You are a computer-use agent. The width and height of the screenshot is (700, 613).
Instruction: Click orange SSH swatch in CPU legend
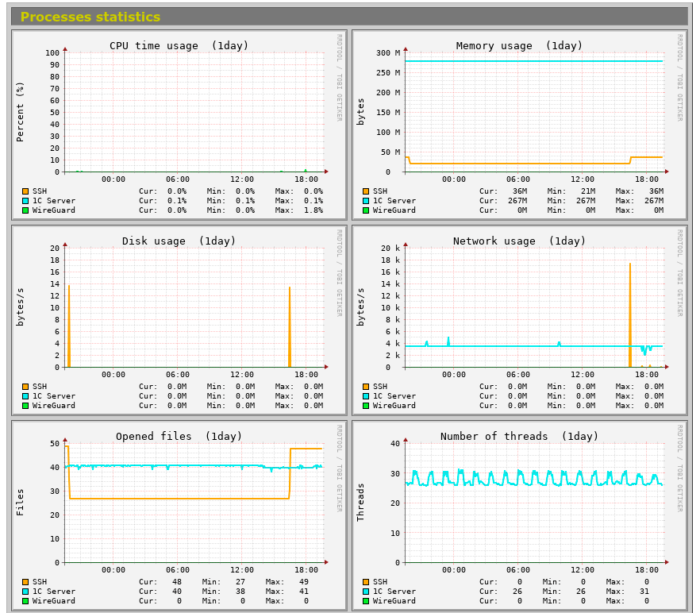(25, 191)
